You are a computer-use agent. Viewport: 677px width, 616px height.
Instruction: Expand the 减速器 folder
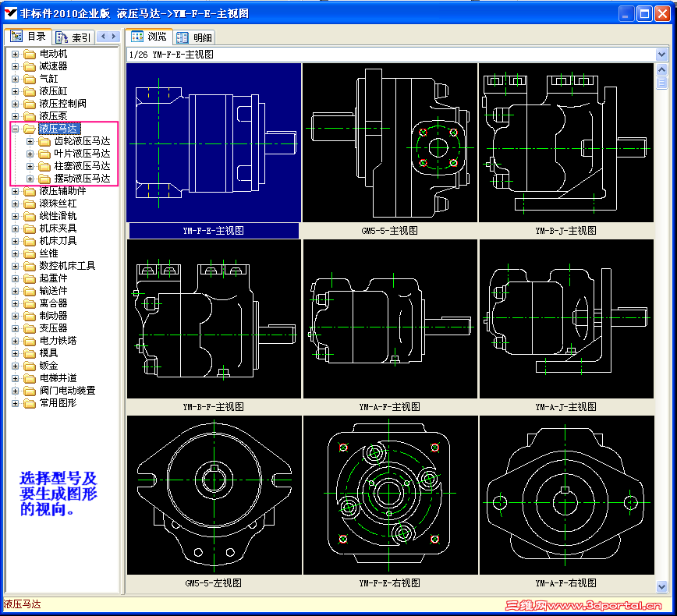coord(15,66)
